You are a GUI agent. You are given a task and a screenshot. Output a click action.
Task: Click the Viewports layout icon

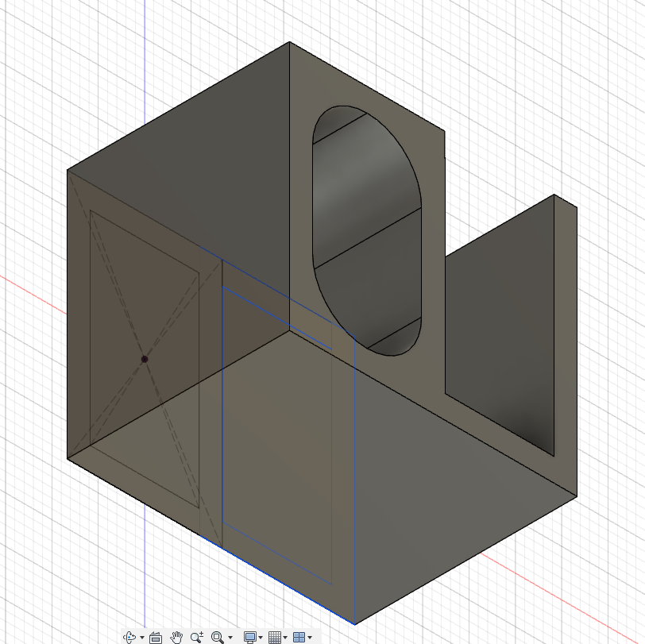tap(299, 637)
